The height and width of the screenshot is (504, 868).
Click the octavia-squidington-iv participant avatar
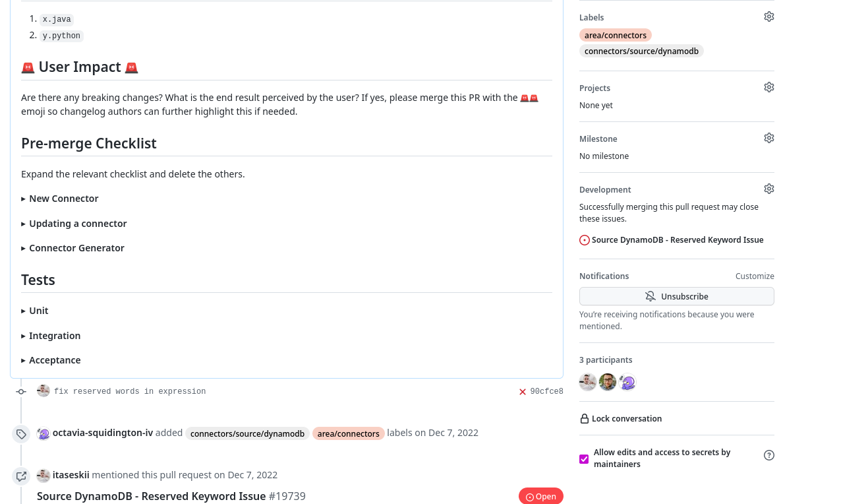(x=627, y=382)
